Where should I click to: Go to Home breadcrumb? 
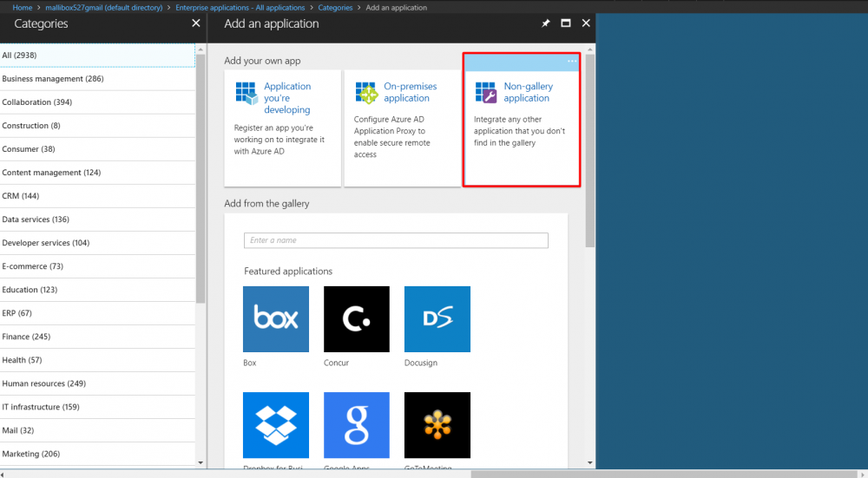[x=23, y=8]
